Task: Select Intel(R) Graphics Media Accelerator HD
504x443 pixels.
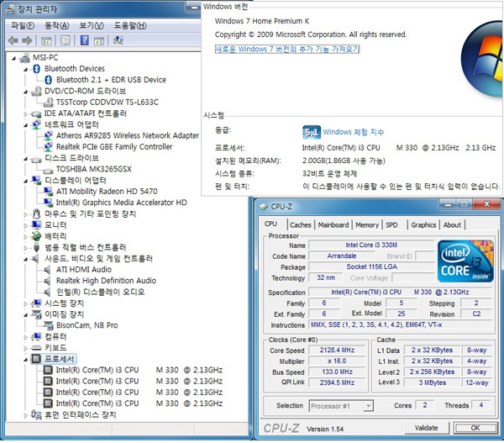Action: [121, 203]
